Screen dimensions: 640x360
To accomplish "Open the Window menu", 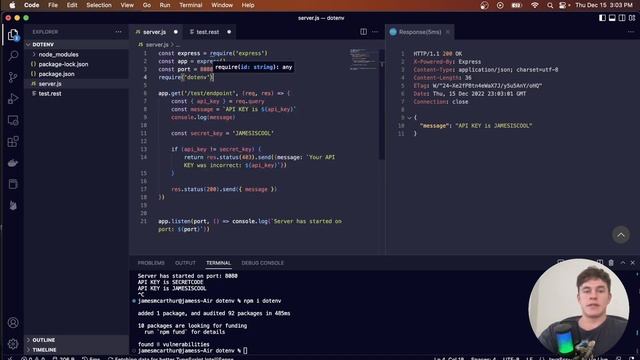I will [222, 5].
